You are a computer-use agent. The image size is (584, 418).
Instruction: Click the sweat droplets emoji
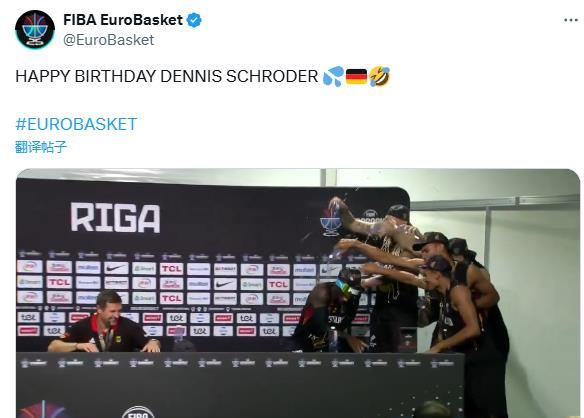click(333, 76)
